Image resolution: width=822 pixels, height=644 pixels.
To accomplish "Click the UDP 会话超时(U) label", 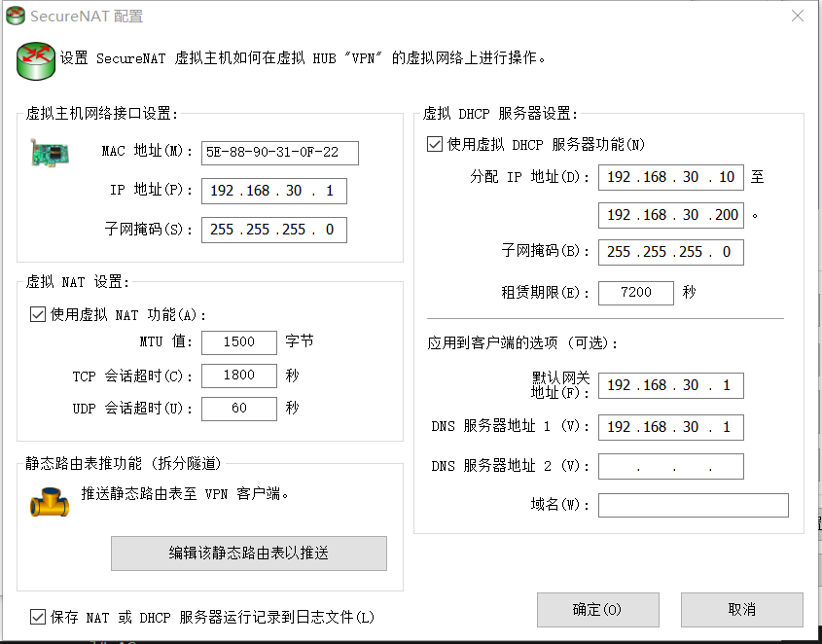I will (132, 409).
